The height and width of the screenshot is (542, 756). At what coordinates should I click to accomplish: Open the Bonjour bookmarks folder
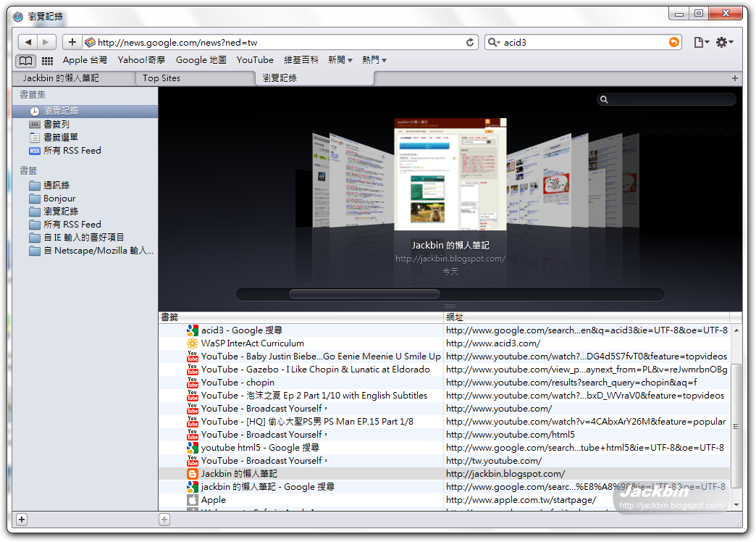click(x=85, y=199)
